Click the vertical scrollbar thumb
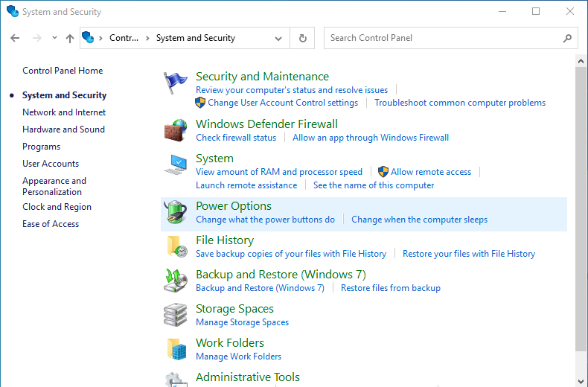Screen dimensions: 588x387 coord(581,209)
